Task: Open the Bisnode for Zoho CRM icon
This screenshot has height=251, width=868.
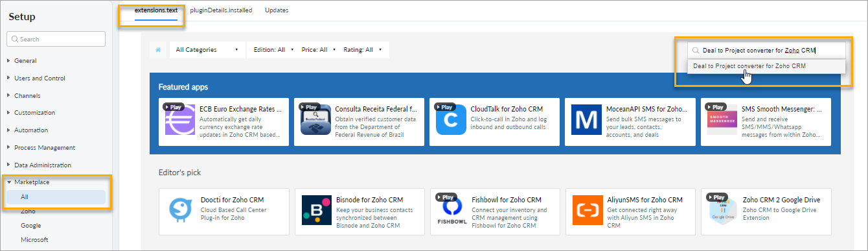Action: coord(316,211)
